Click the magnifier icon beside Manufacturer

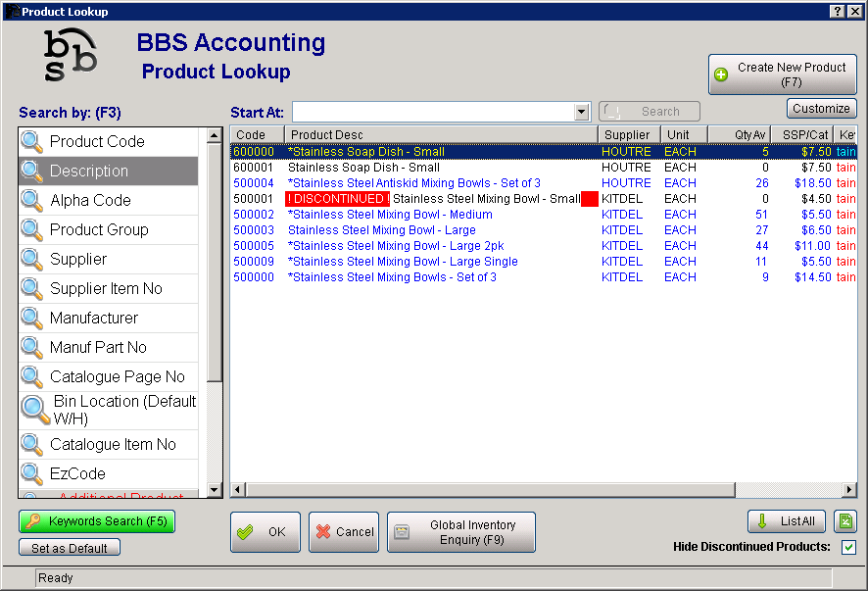point(32,318)
